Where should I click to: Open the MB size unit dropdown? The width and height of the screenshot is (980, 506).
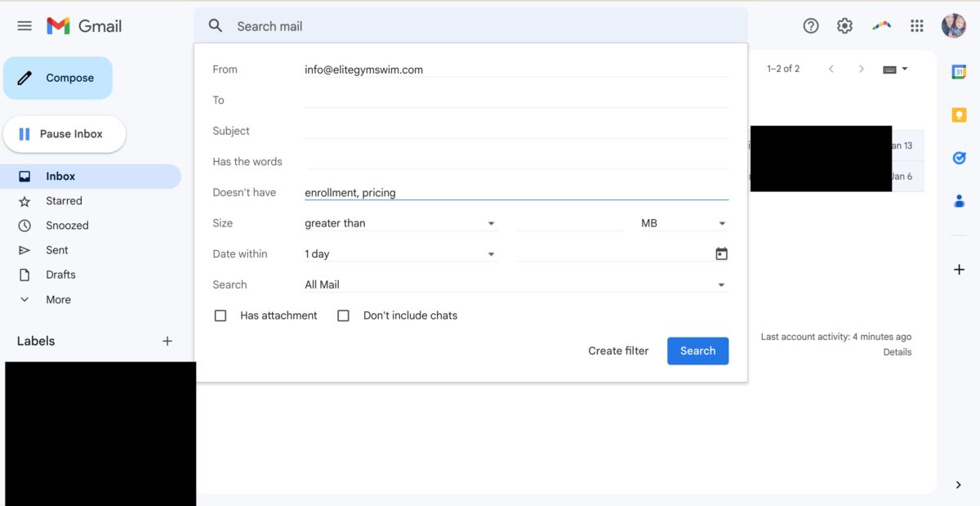pos(684,223)
